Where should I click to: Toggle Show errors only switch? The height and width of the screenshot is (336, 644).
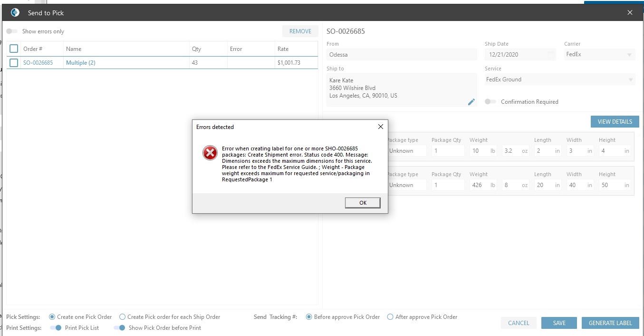coord(12,31)
